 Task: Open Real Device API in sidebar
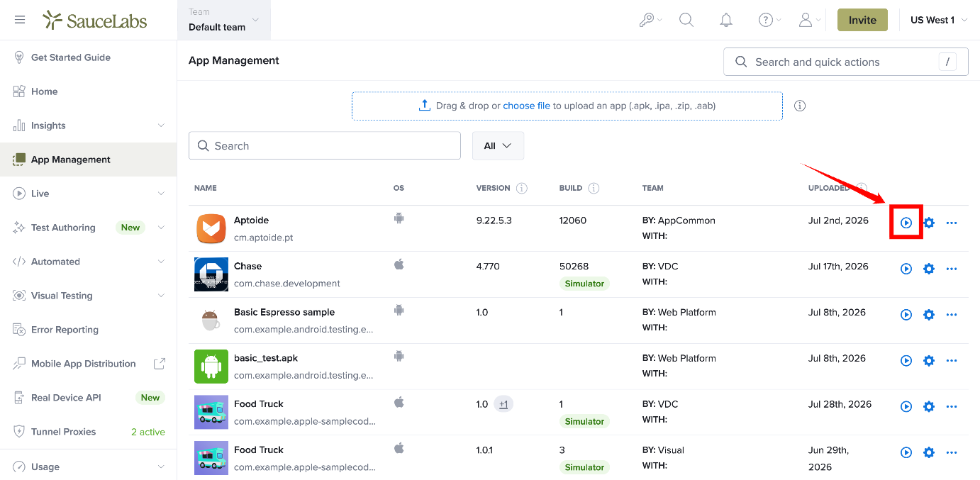pos(89,398)
